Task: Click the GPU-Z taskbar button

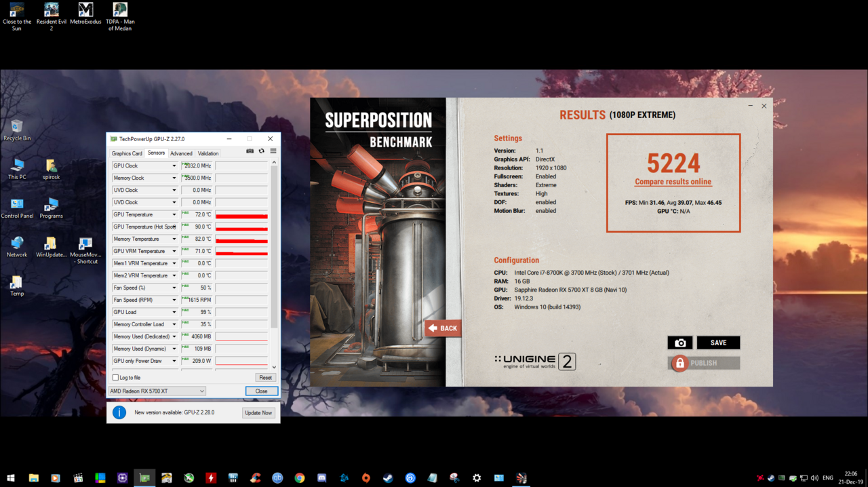Action: (144, 478)
